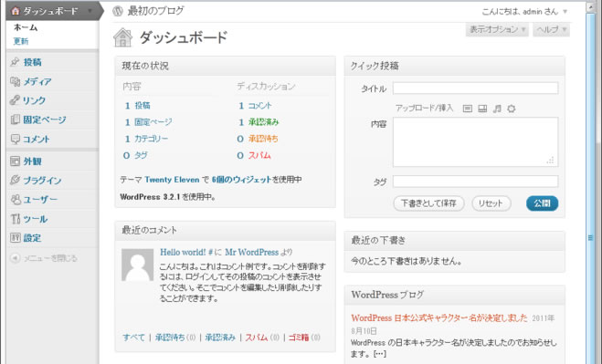Click the Tools (ツール) icon in sidebar
Image resolution: width=602 pixels, height=364 pixels.
(x=15, y=219)
